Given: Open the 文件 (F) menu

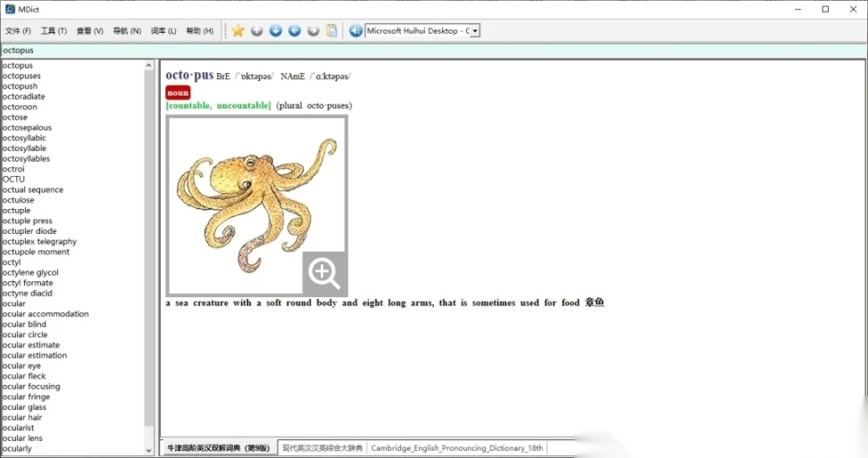Looking at the screenshot, I should click(x=18, y=31).
